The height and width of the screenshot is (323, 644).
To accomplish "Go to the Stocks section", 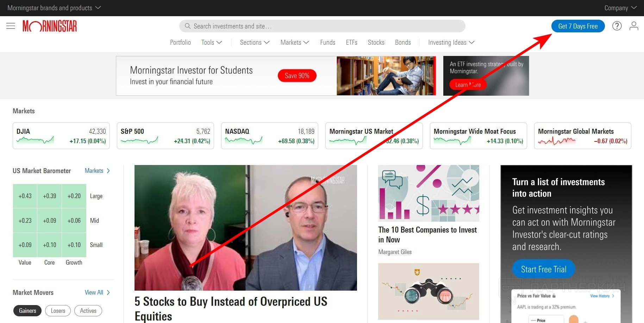I will (376, 42).
